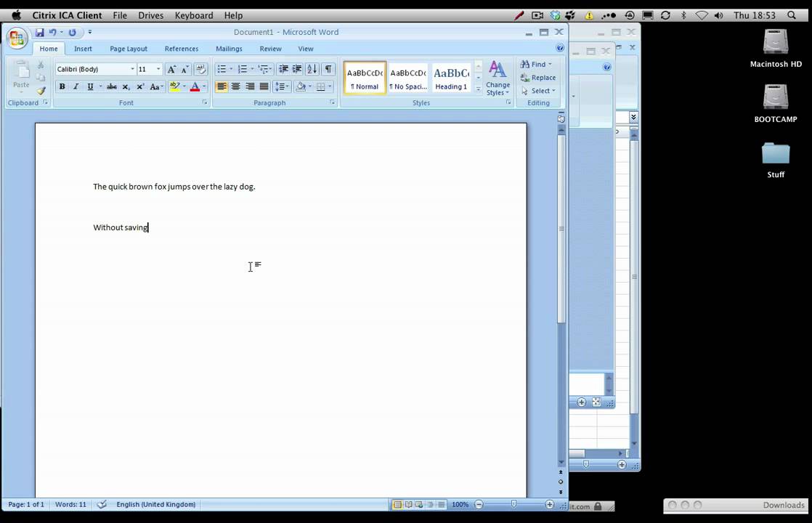Apply text highlight colour
This screenshot has width=812, height=523.
[175, 86]
